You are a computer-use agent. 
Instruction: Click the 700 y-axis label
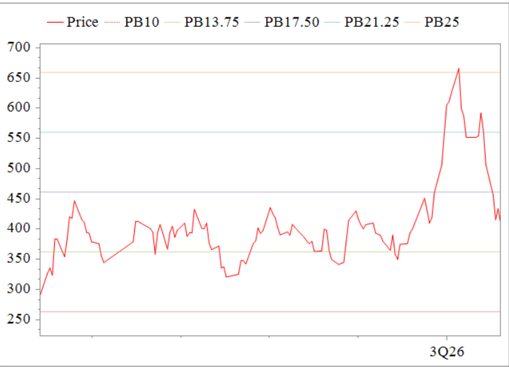19,47
